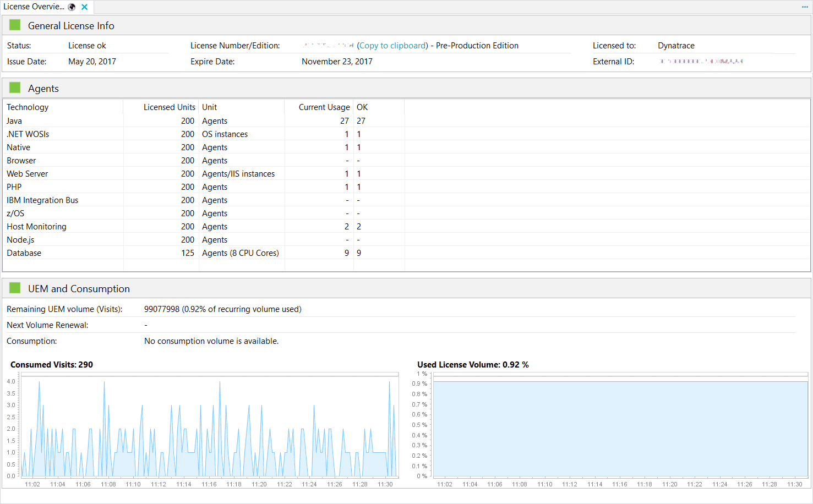The image size is (813, 504).
Task: Click inside the Consumed Visits chart
Action: click(209, 425)
